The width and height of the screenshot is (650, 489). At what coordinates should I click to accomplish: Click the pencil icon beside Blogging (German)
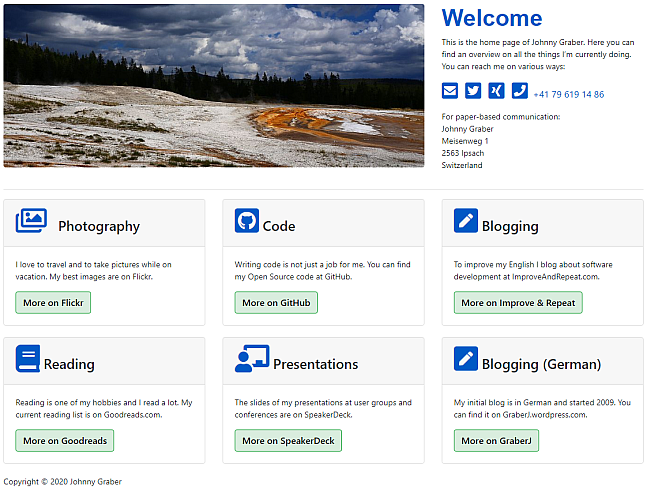[466, 358]
